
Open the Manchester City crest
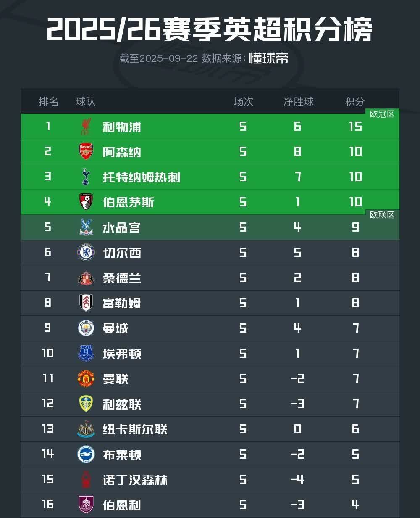[86, 328]
